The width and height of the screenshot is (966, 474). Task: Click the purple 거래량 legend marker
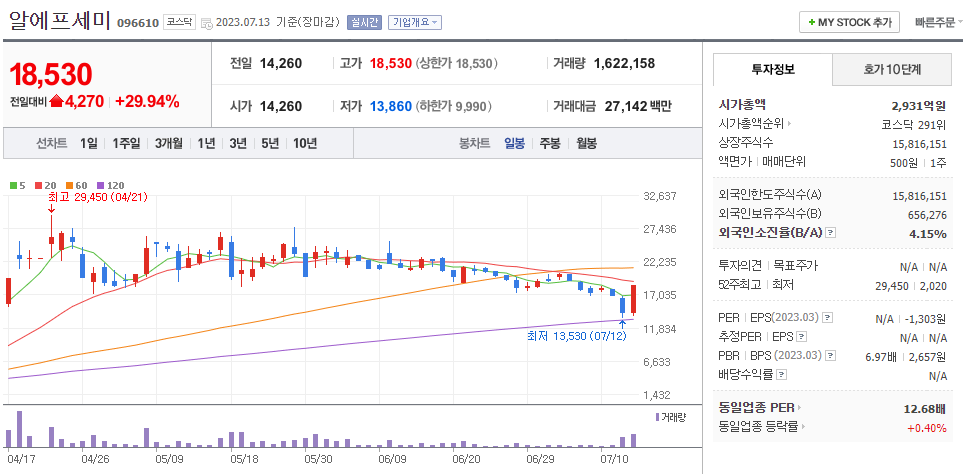click(x=657, y=417)
